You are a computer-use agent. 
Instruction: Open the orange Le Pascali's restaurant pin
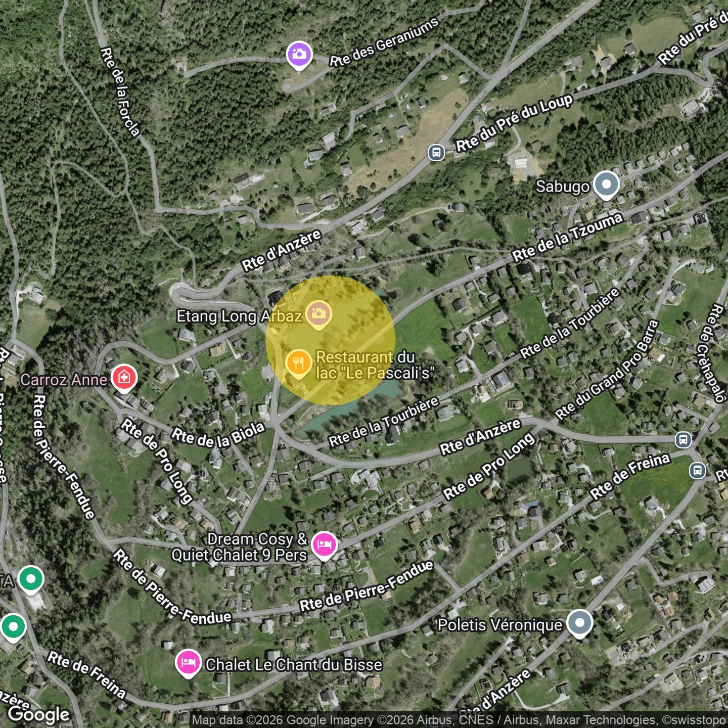[x=298, y=362]
